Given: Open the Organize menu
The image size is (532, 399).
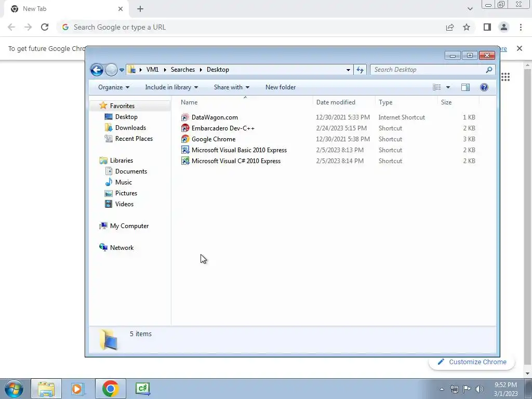Looking at the screenshot, I should pyautogui.click(x=114, y=87).
